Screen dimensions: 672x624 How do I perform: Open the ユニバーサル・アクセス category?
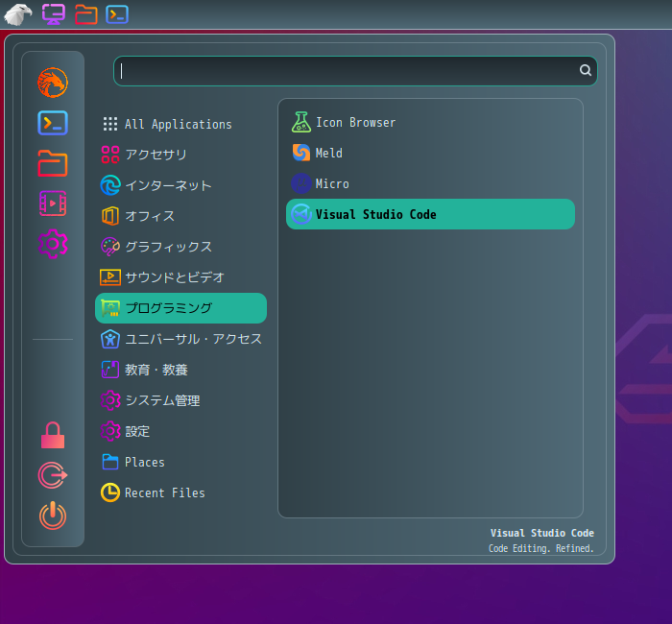pyautogui.click(x=180, y=339)
